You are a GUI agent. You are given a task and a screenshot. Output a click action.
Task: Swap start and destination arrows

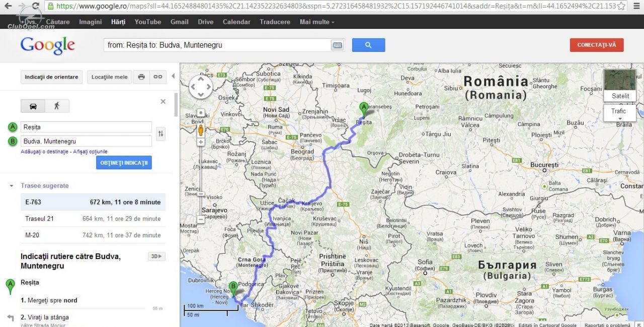click(x=160, y=134)
